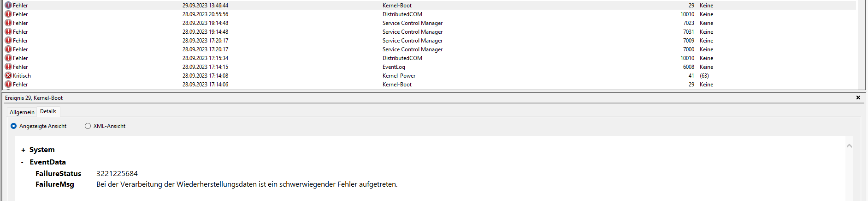Click error icon of 13:46:44 Kernel-Boot event

pos(8,6)
